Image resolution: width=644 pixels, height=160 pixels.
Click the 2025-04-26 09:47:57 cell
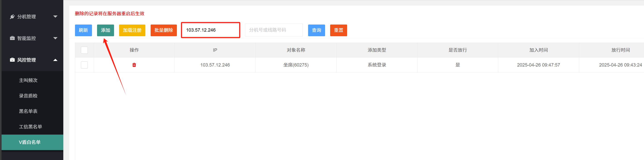tap(538, 65)
